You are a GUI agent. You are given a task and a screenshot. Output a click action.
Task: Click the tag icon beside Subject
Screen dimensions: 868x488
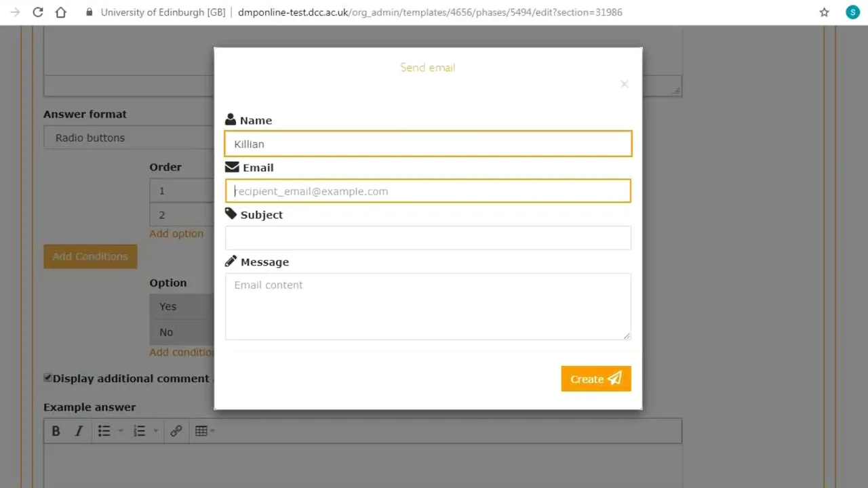pos(231,214)
